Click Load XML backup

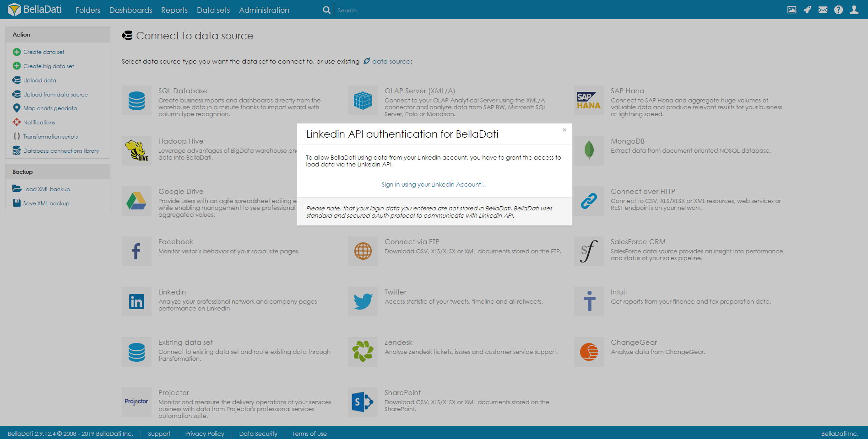tap(46, 189)
